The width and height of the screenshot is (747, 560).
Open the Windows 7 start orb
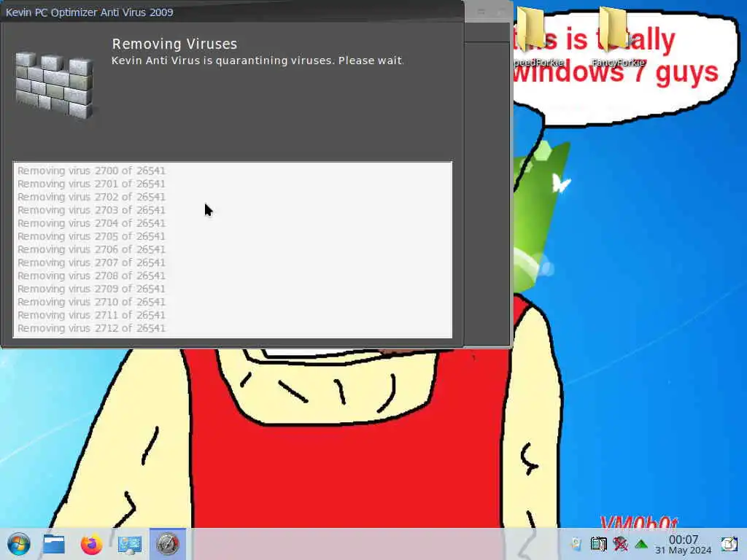pyautogui.click(x=19, y=544)
